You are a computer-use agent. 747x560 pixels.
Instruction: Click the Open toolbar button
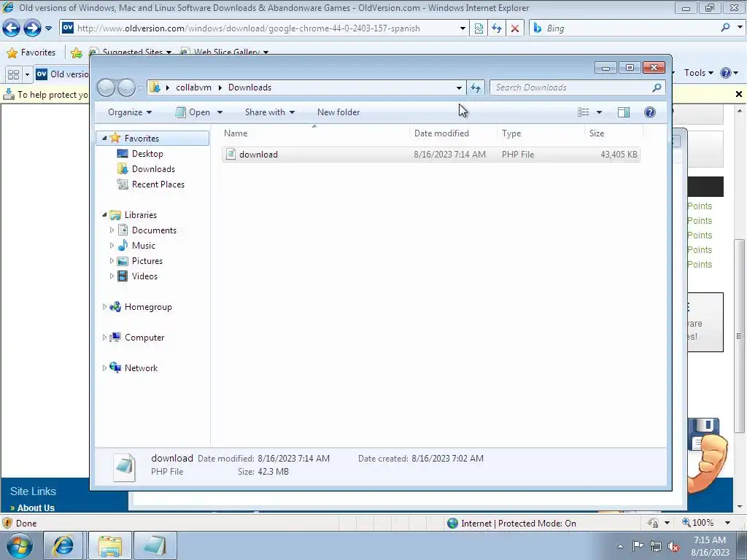[193, 112]
